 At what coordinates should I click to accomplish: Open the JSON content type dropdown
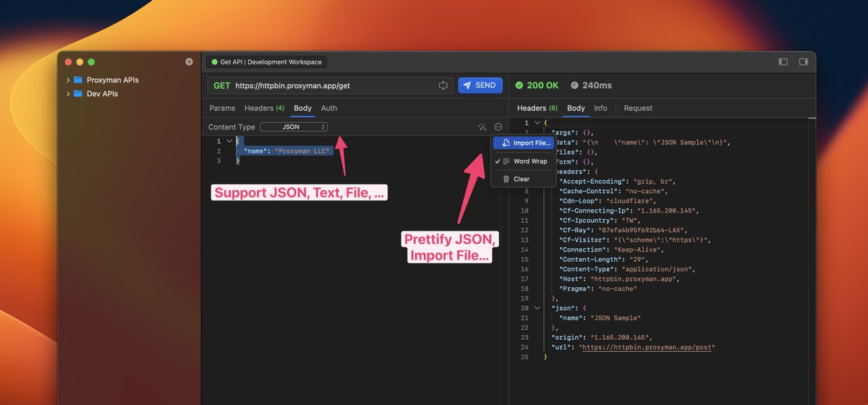[x=294, y=127]
